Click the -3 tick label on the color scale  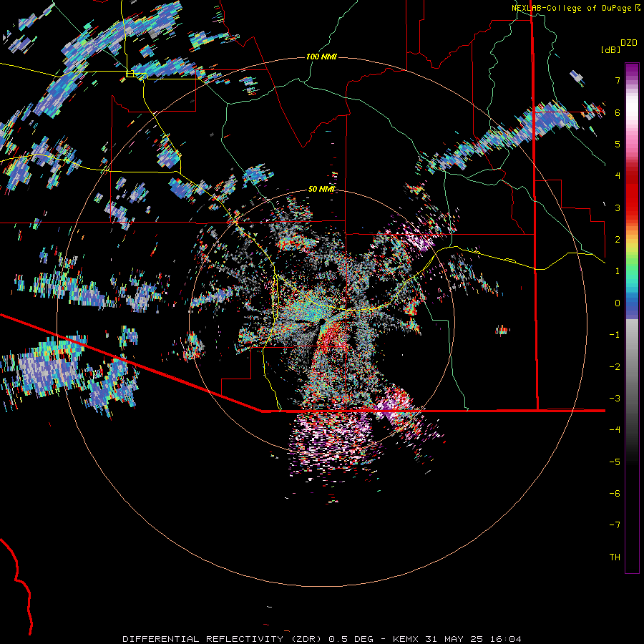click(615, 399)
